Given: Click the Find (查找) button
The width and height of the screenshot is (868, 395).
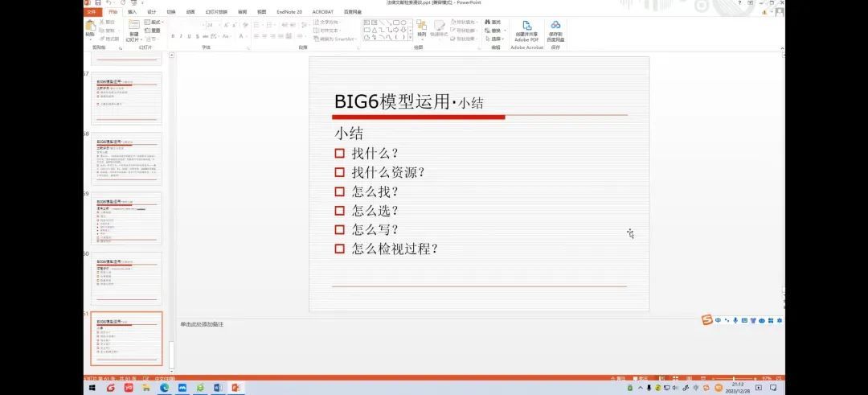Looking at the screenshot, I should point(495,22).
